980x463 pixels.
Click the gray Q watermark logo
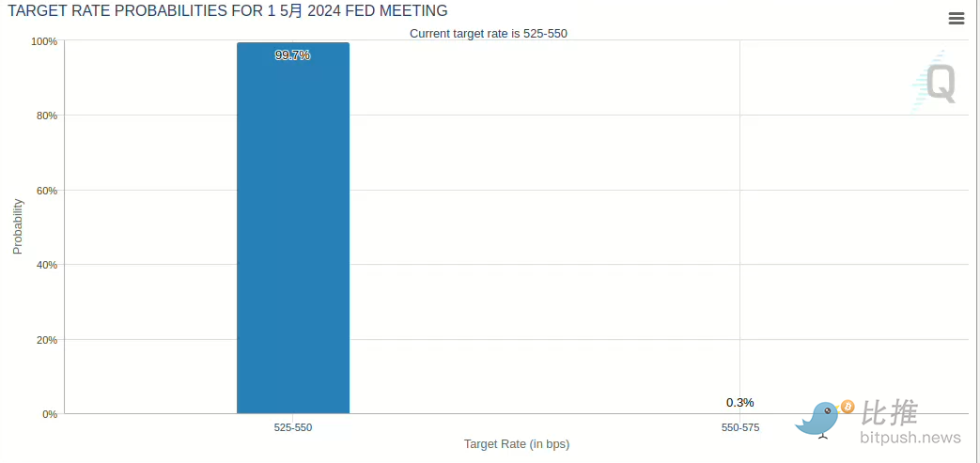940,83
